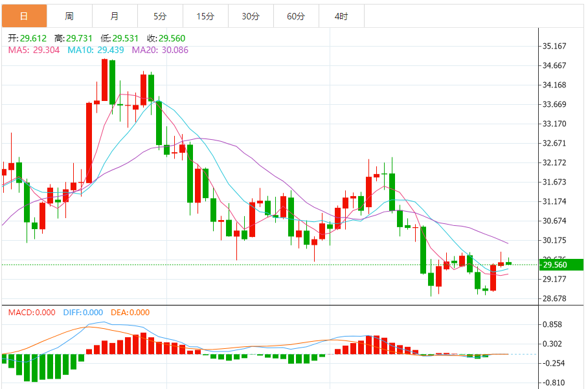Click the 33.170 price axis label
588x389 pixels.
coord(554,124)
